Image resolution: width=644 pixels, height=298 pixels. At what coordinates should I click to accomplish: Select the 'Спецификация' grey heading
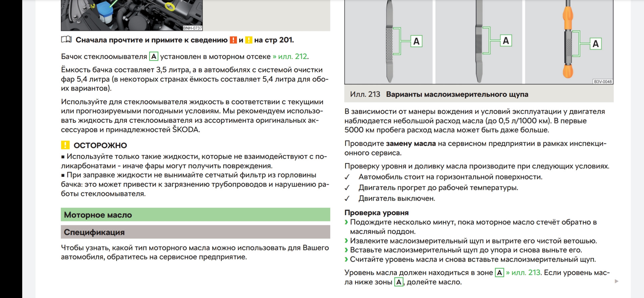click(x=196, y=232)
